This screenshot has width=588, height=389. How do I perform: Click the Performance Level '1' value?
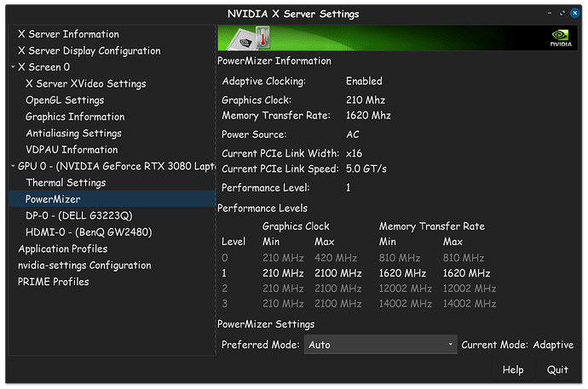point(348,187)
